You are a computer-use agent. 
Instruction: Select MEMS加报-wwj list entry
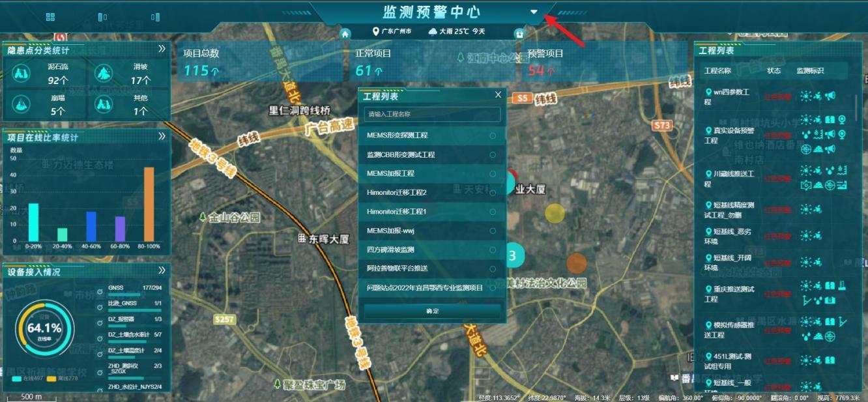pyautogui.click(x=390, y=231)
